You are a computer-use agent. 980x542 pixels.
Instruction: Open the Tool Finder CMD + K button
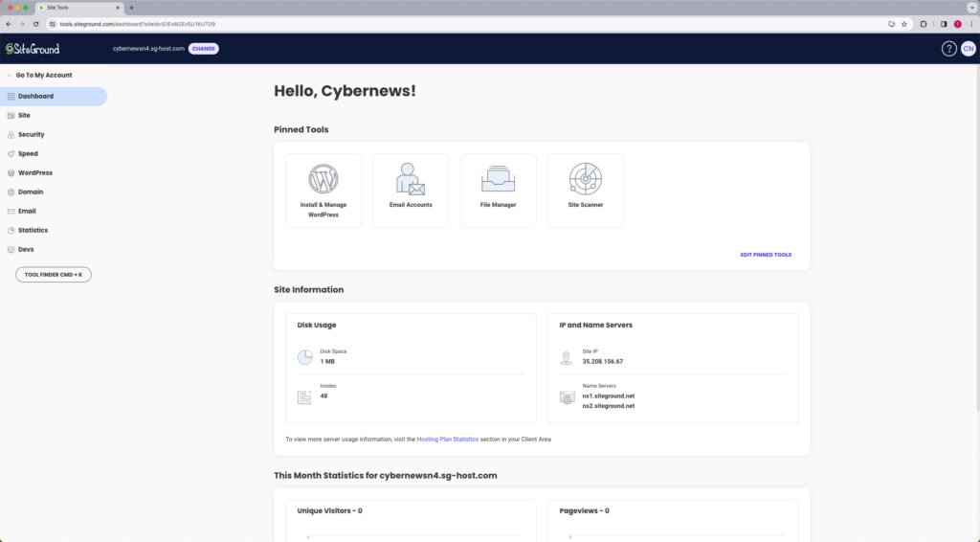[54, 275]
